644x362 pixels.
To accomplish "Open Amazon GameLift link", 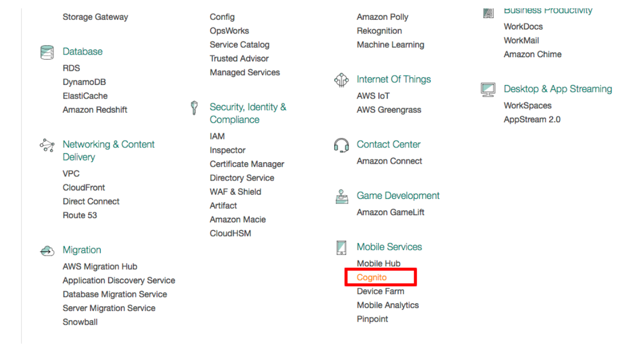I will pyautogui.click(x=390, y=212).
